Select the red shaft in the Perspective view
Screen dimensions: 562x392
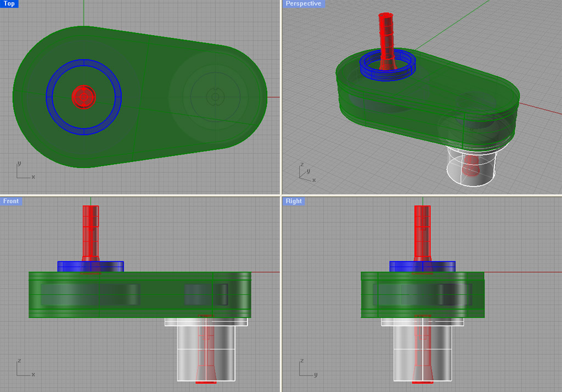(387, 33)
